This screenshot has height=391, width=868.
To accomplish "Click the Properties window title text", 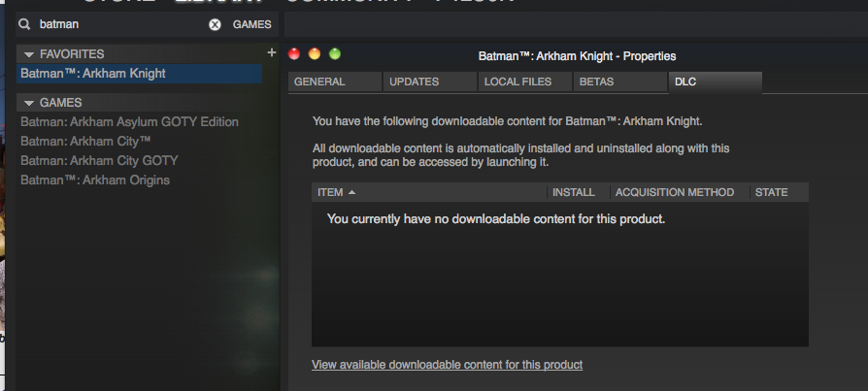I will pos(577,56).
